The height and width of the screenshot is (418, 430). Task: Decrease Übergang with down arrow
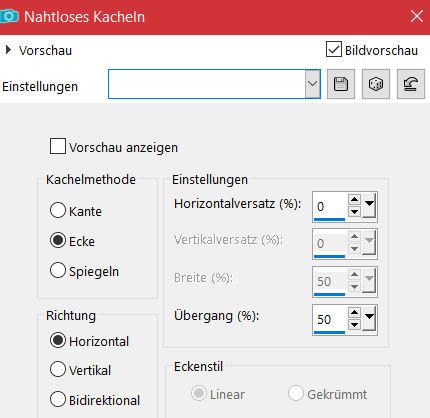tap(354, 324)
